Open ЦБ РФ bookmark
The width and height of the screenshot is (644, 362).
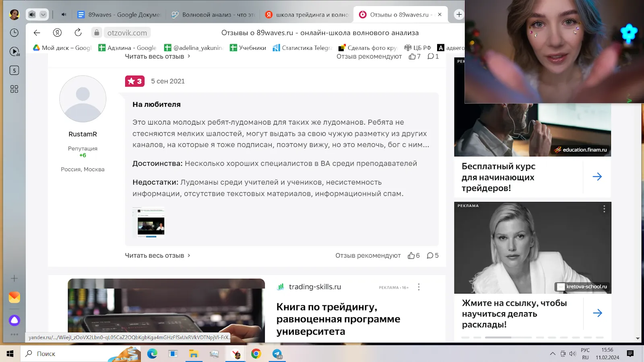417,48
